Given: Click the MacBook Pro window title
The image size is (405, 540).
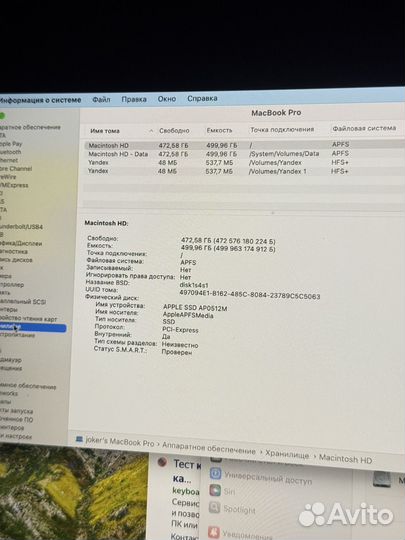Looking at the screenshot, I should pyautogui.click(x=276, y=113).
